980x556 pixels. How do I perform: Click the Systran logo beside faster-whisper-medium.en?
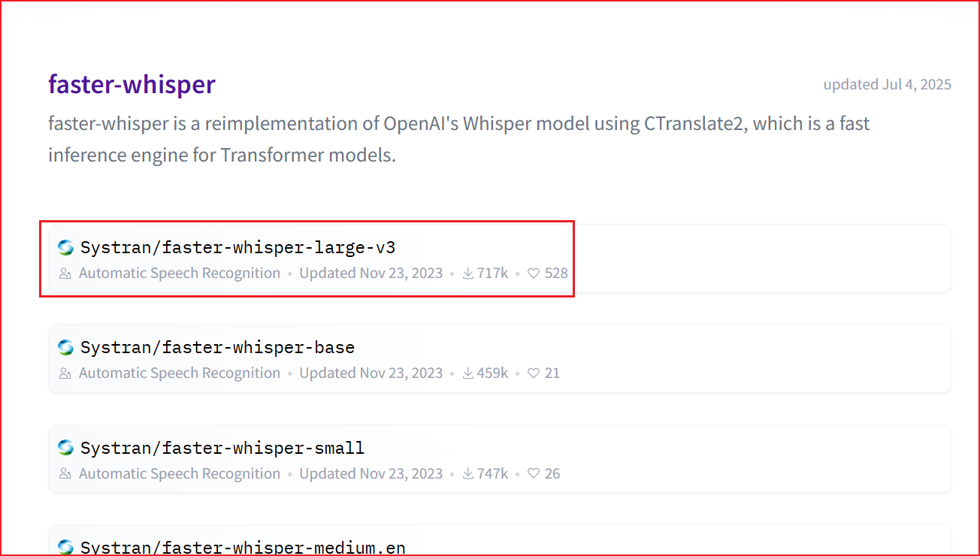66,547
